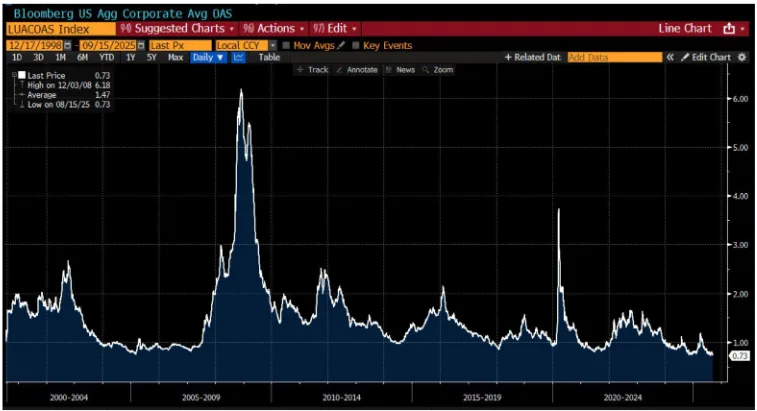This screenshot has height=411, width=757.
Task: Enable the Key Events checkbox
Action: (x=356, y=45)
